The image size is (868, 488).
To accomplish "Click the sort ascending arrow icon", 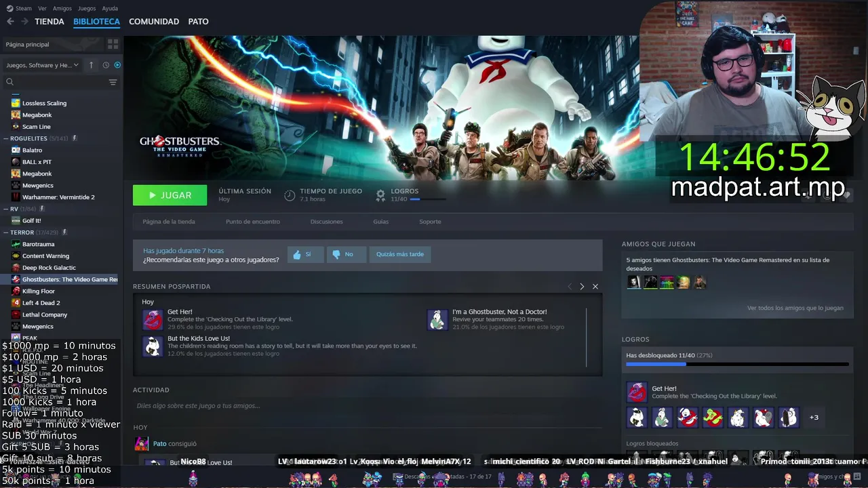I will [x=92, y=65].
